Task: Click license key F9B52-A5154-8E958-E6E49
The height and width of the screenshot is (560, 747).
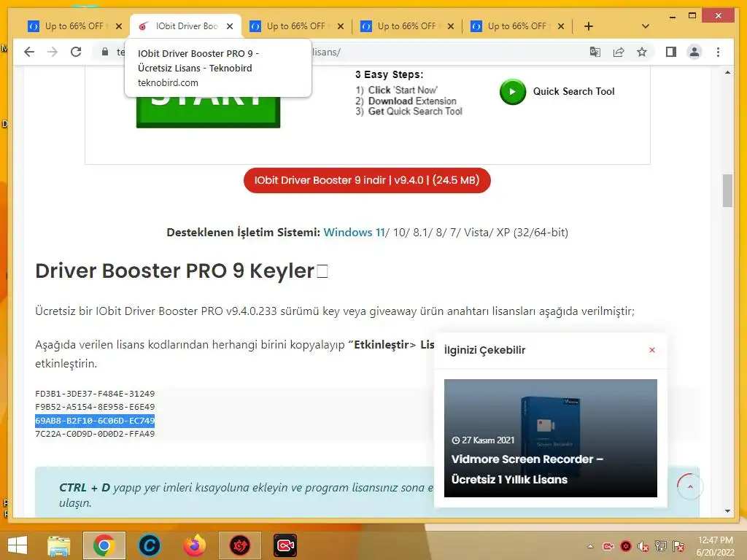Action: (95, 407)
